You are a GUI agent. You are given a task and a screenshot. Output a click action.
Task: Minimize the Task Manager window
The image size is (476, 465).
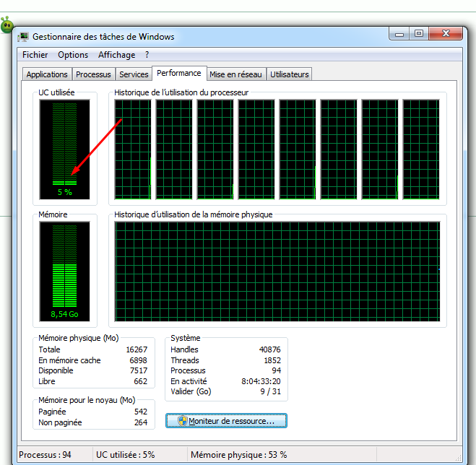[x=399, y=33]
